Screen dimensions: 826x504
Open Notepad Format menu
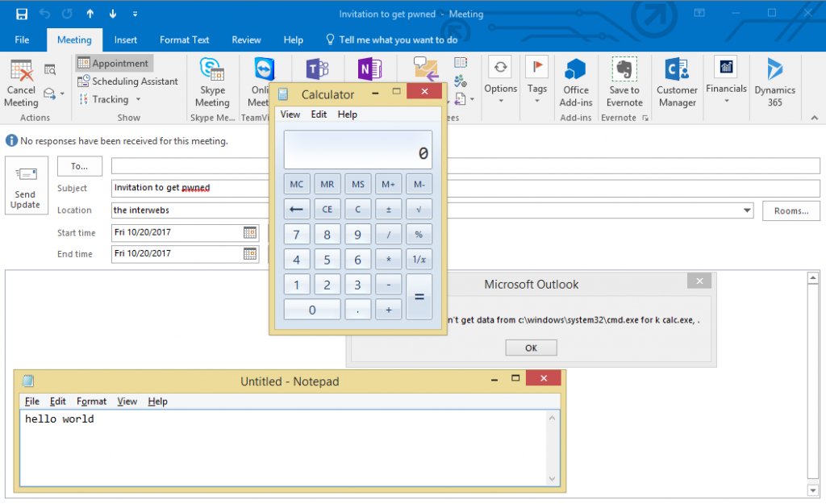click(x=92, y=402)
